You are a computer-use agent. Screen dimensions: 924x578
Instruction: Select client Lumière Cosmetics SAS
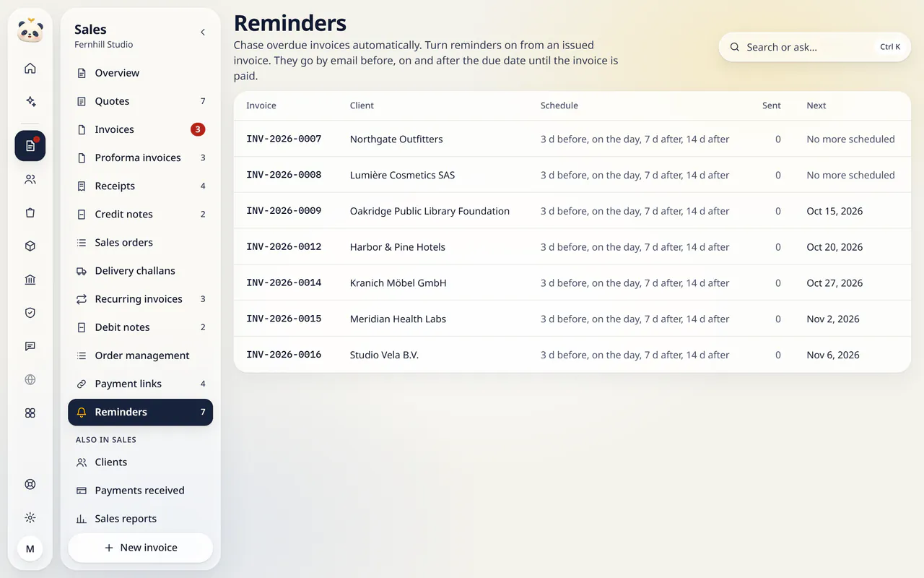coord(402,175)
